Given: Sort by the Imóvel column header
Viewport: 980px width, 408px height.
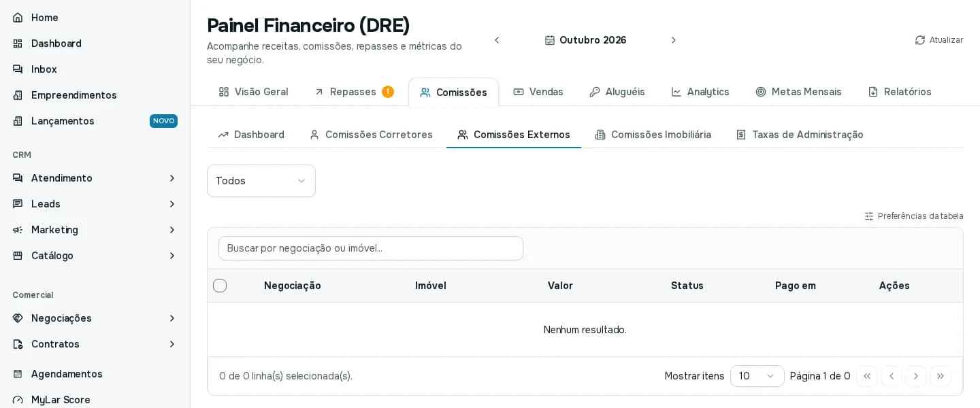Looking at the screenshot, I should coord(431,286).
